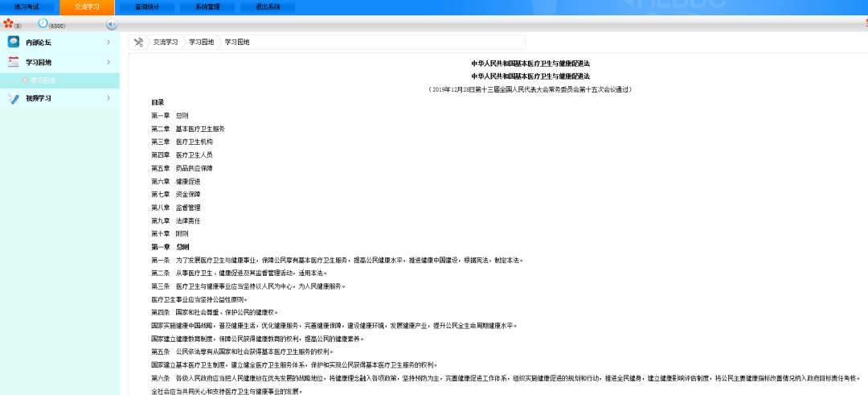
Task: Click 第六章 健康促进
Action: 176,181
